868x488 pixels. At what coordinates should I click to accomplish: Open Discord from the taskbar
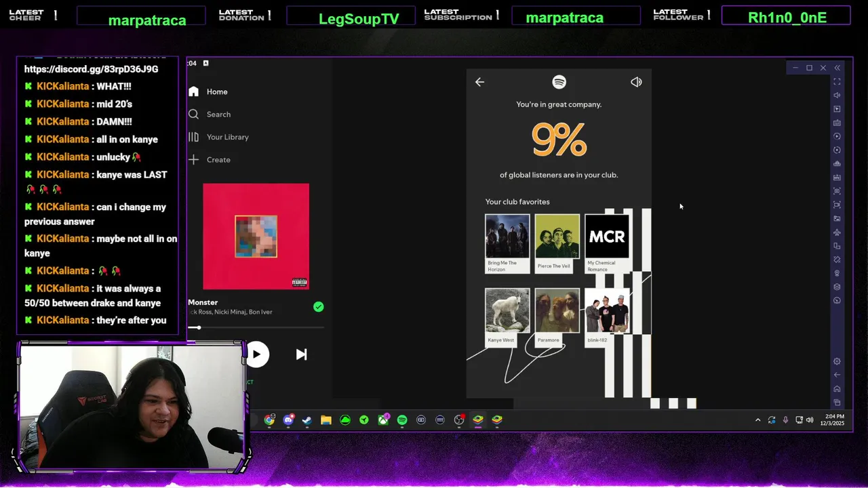(x=288, y=420)
